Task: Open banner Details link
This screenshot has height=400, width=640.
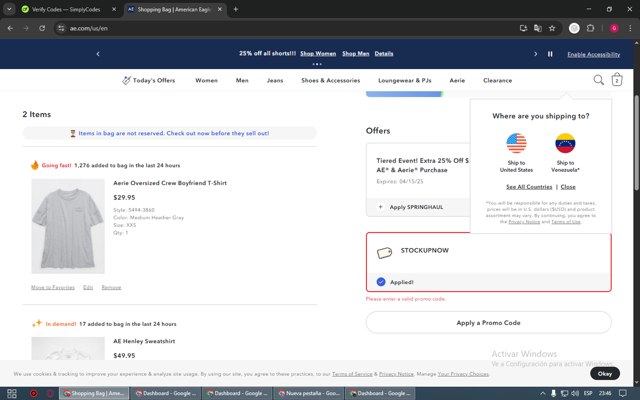Action: 384,53
